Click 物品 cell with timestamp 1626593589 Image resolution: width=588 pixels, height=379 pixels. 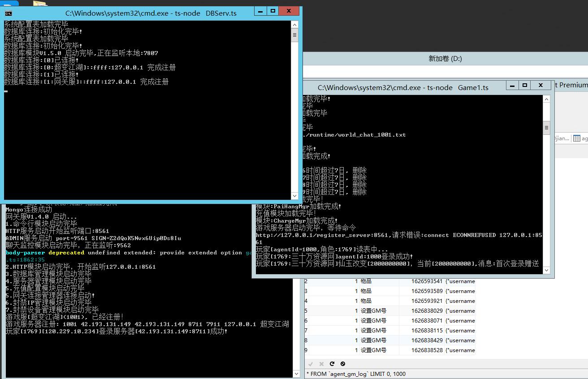click(366, 291)
